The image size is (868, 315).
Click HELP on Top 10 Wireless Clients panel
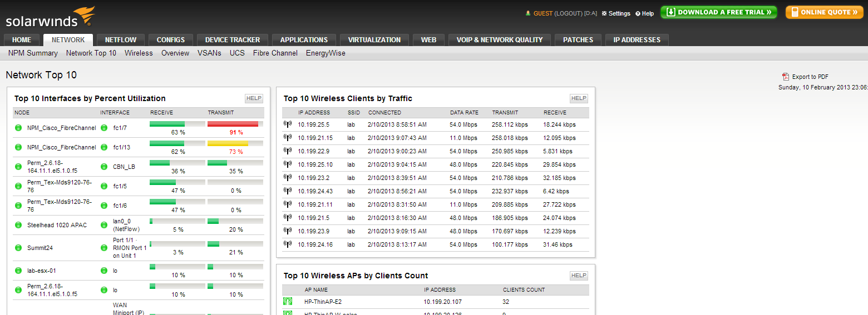pyautogui.click(x=579, y=98)
